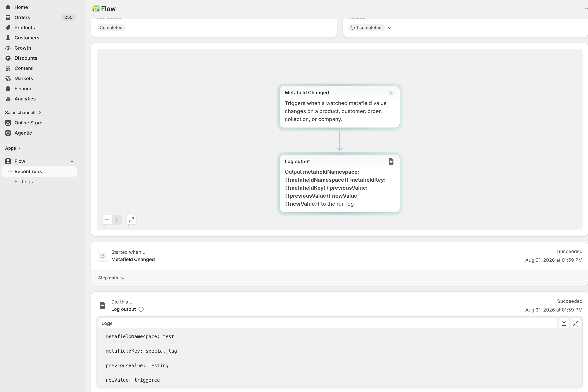588x392 pixels.
Task: Click Log output info icon
Action: click(x=141, y=309)
